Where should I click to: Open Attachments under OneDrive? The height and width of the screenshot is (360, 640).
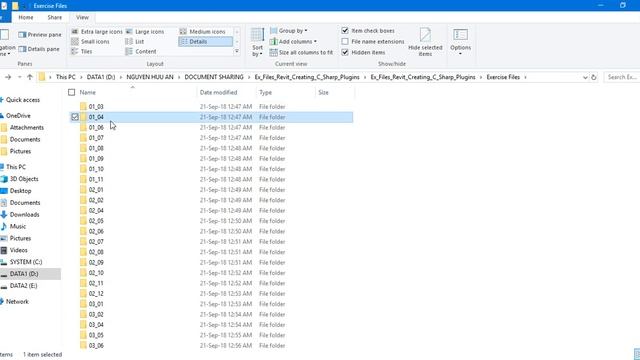click(x=27, y=128)
